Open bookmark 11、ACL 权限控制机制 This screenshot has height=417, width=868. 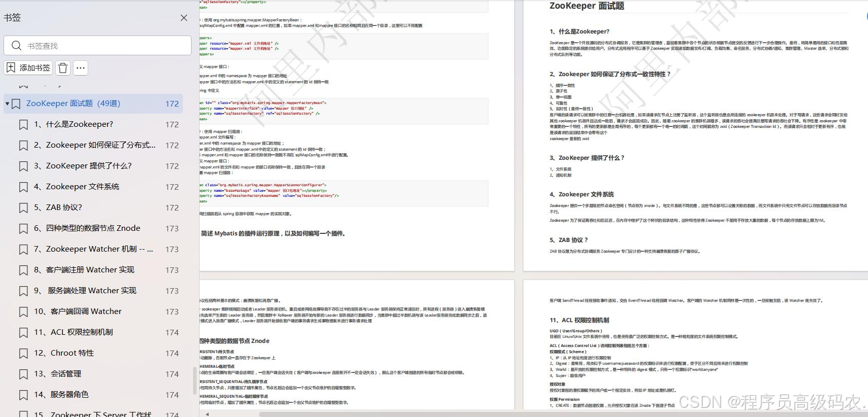pyautogui.click(x=73, y=332)
